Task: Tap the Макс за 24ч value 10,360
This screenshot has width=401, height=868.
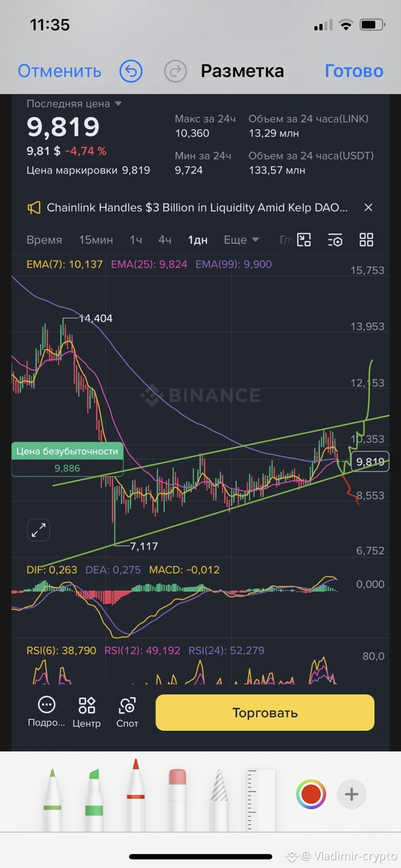Action: (x=192, y=134)
